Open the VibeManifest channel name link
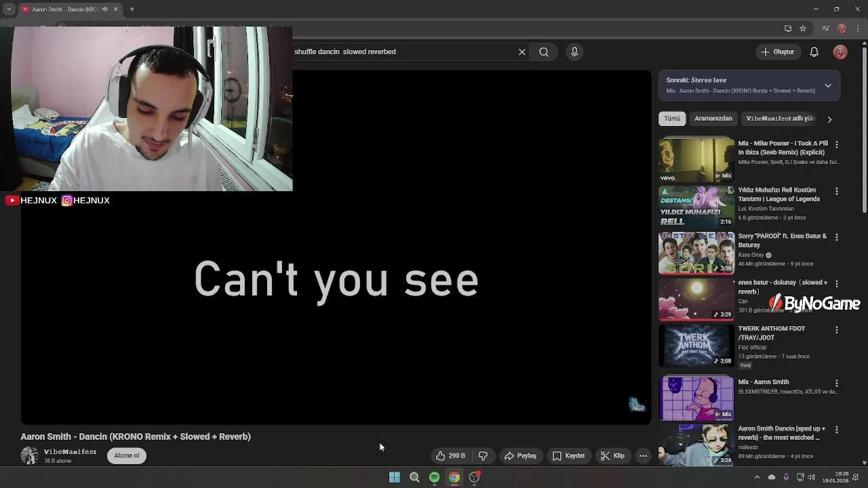The height and width of the screenshot is (488, 868). pyautogui.click(x=70, y=451)
